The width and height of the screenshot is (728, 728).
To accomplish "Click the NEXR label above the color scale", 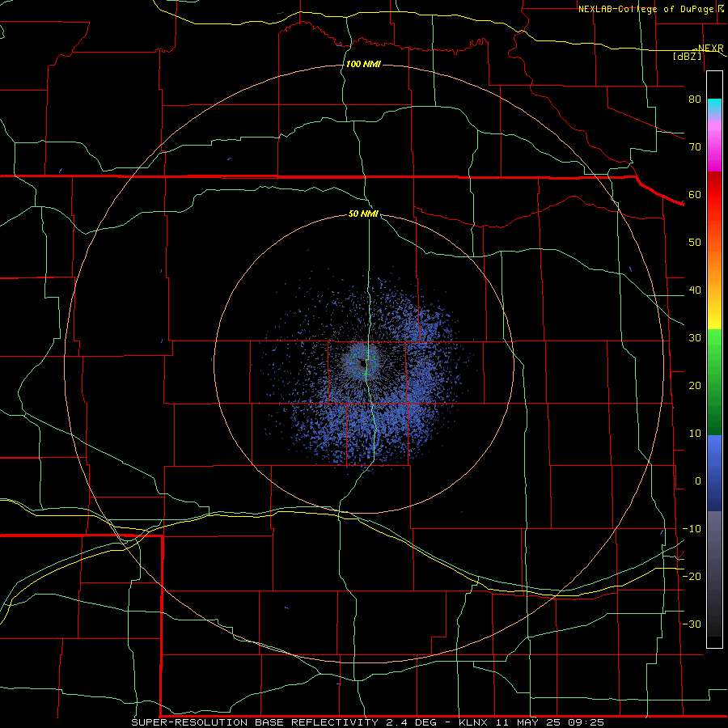I will point(710,49).
